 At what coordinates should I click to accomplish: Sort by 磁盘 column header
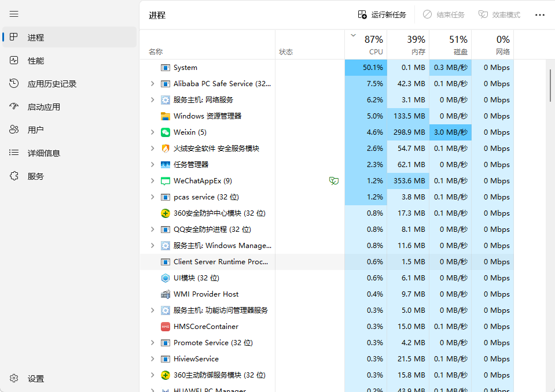coord(450,45)
